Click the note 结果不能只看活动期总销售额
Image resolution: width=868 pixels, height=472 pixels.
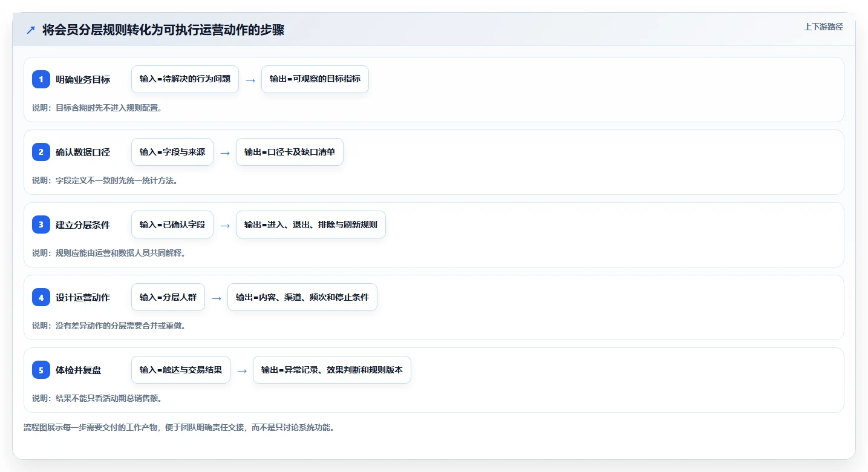pyautogui.click(x=97, y=398)
